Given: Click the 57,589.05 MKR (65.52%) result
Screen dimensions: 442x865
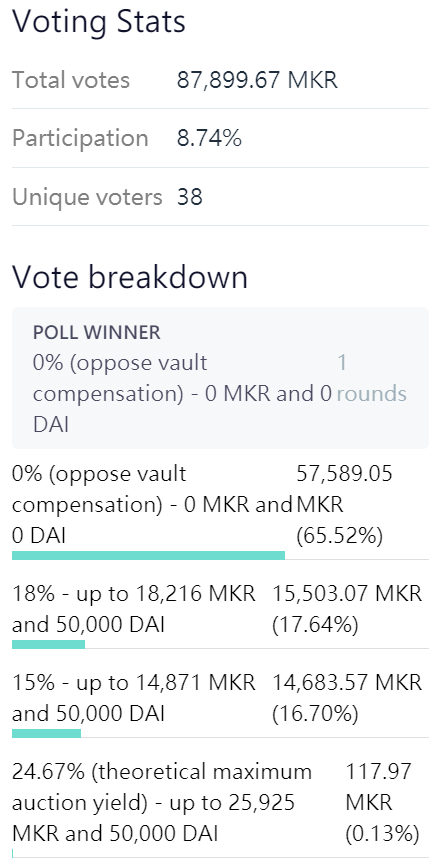Looking at the screenshot, I should [344, 505].
